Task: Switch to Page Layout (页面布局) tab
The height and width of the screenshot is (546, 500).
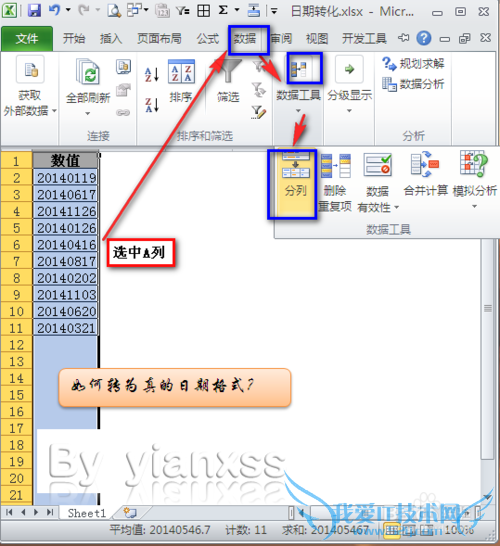Action: click(159, 38)
